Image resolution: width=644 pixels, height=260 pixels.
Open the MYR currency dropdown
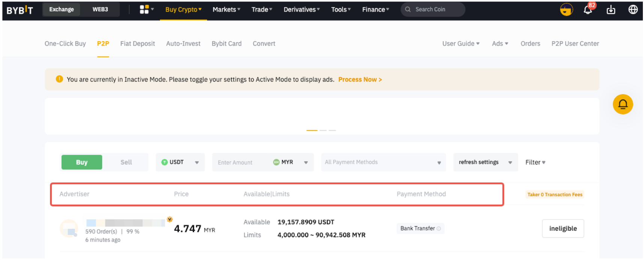[290, 162]
